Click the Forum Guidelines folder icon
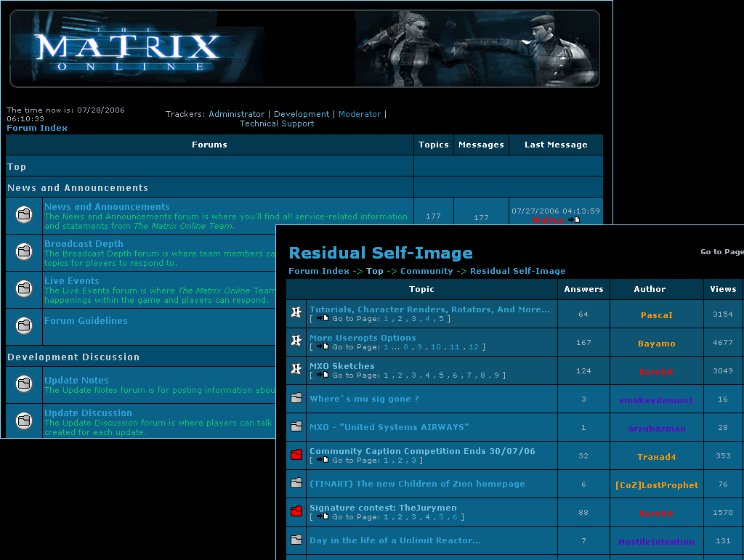The height and width of the screenshot is (560, 744). (x=24, y=325)
